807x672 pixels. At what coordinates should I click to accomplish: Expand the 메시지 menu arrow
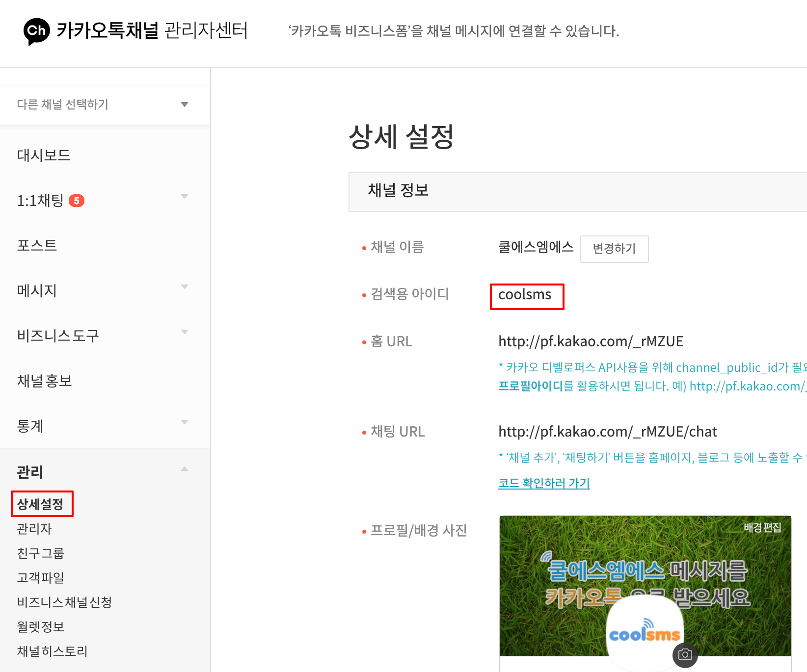tap(185, 287)
